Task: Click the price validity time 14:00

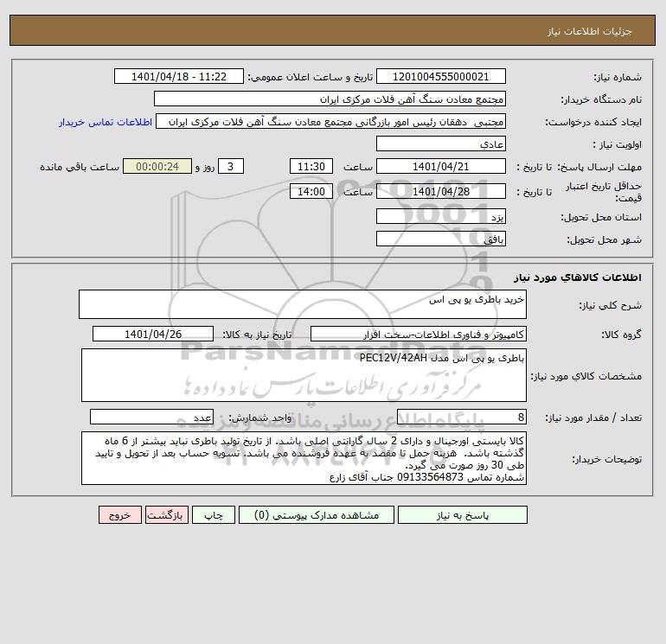Action: [311, 191]
